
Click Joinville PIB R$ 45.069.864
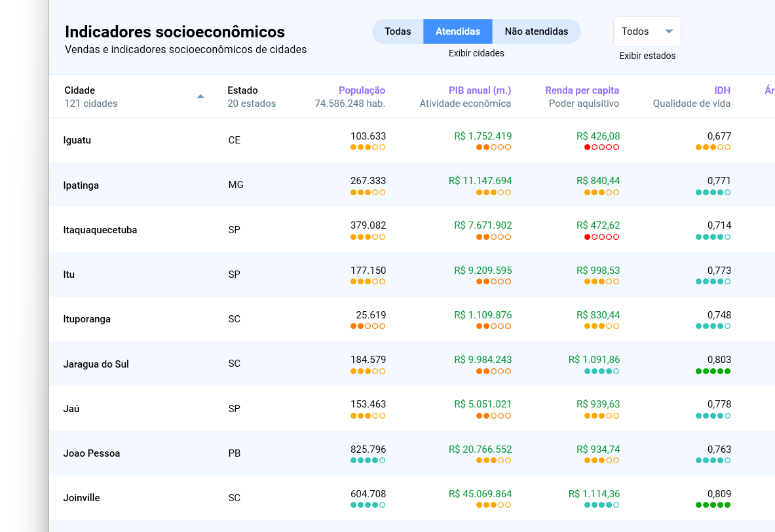pyautogui.click(x=480, y=494)
